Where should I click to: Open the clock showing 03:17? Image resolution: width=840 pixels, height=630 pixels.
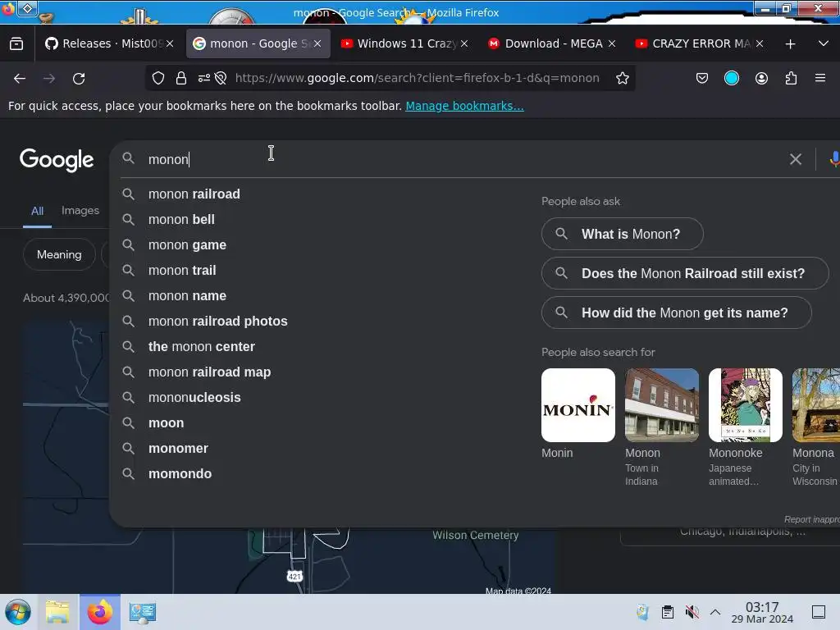762,612
